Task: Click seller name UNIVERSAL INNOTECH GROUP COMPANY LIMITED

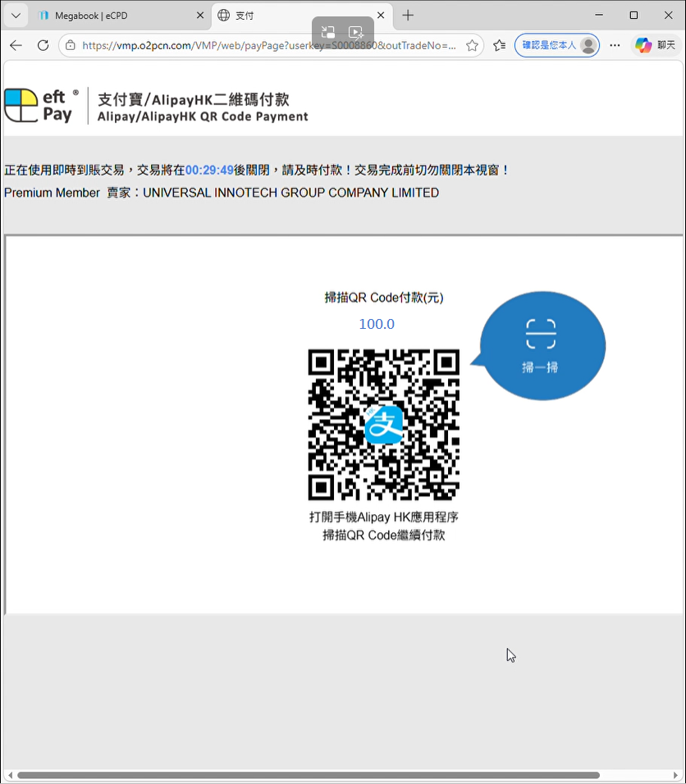Action: tap(290, 193)
